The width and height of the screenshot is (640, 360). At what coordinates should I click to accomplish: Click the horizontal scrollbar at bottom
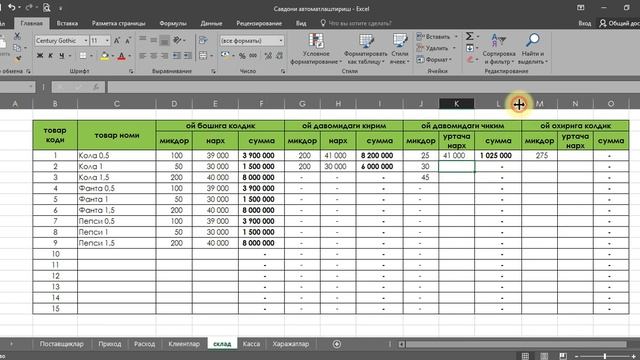click(515, 344)
